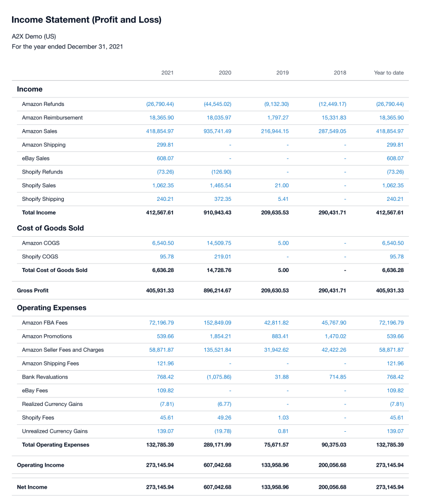Click the 2021 eBay Fees amount 109.82
The width and height of the screenshot is (422, 504).
point(165,391)
